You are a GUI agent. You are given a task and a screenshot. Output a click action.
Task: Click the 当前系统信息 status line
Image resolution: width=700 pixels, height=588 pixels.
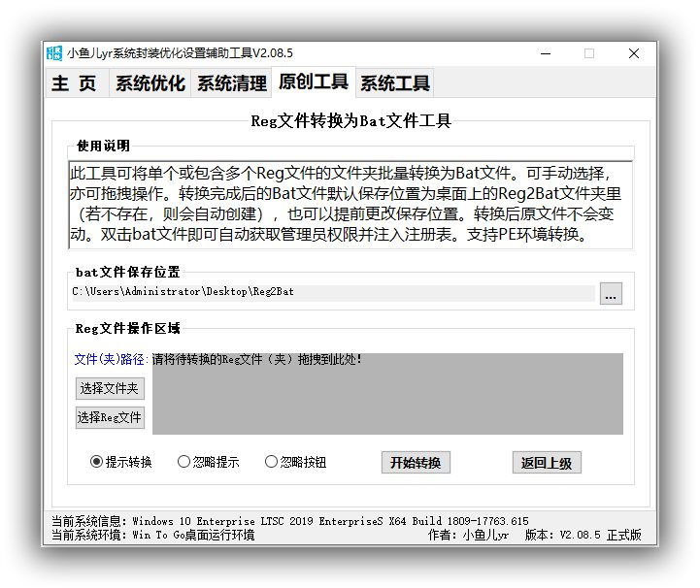point(290,521)
